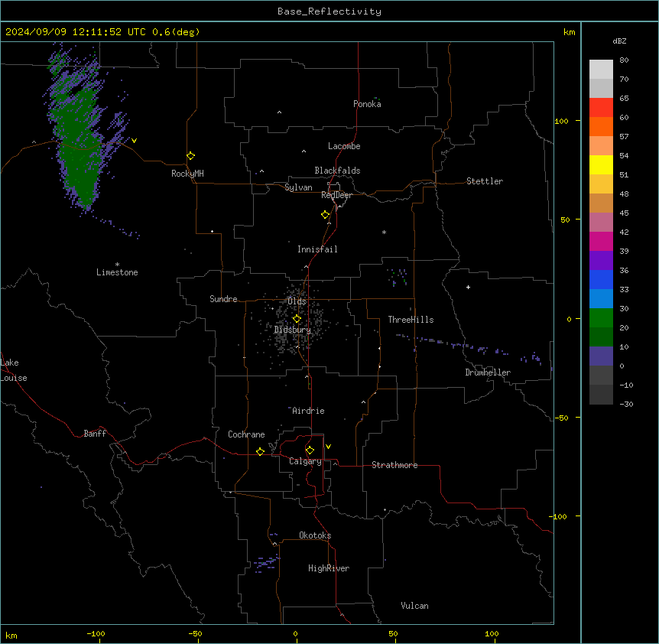659x644 pixels.
Task: Click the Olds town label
Action: [297, 301]
